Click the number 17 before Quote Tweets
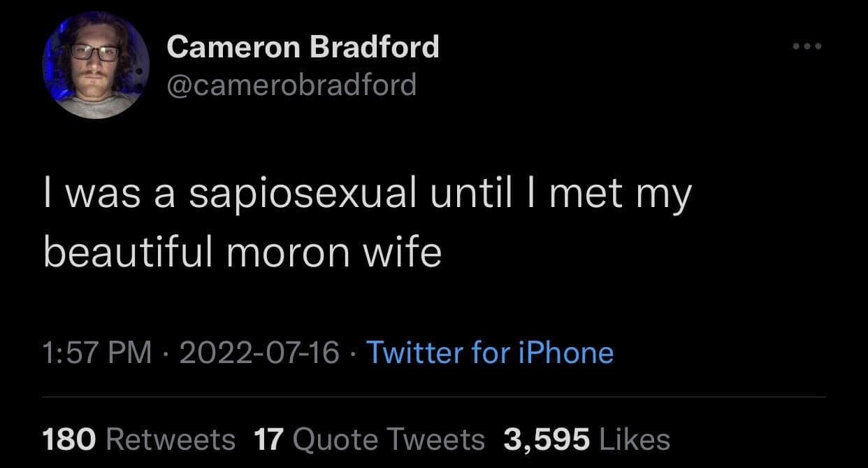The width and height of the screenshot is (868, 468). 267,439
